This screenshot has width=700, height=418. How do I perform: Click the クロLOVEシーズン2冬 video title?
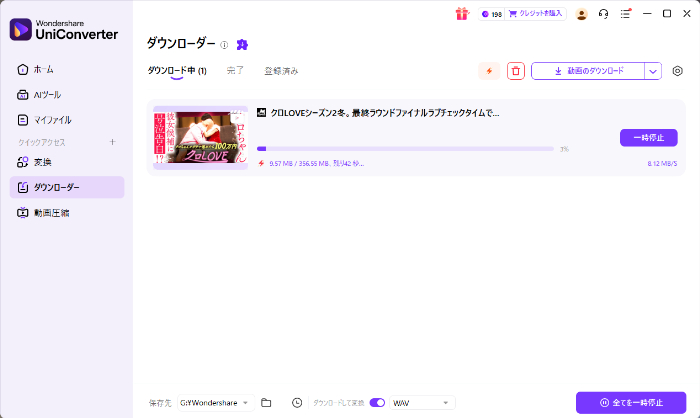coord(385,113)
